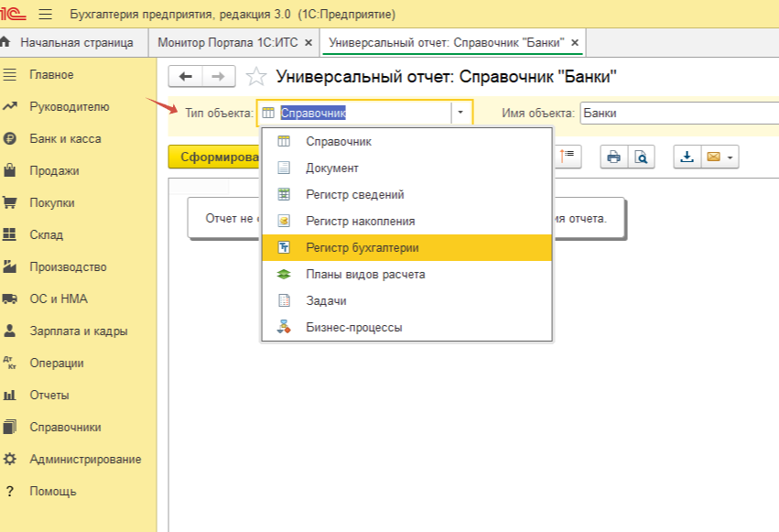This screenshot has width=779, height=532.
Task: Select Регистр сведений option
Action: 406,195
